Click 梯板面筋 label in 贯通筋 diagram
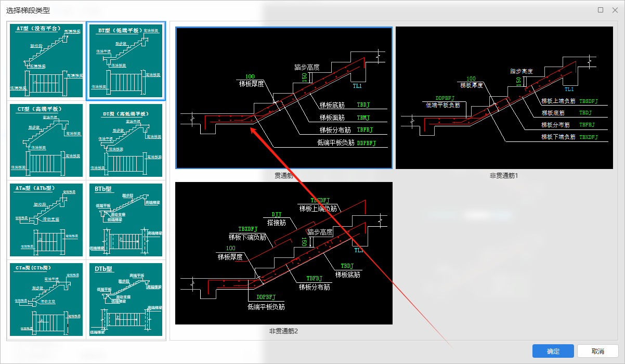 (x=332, y=118)
